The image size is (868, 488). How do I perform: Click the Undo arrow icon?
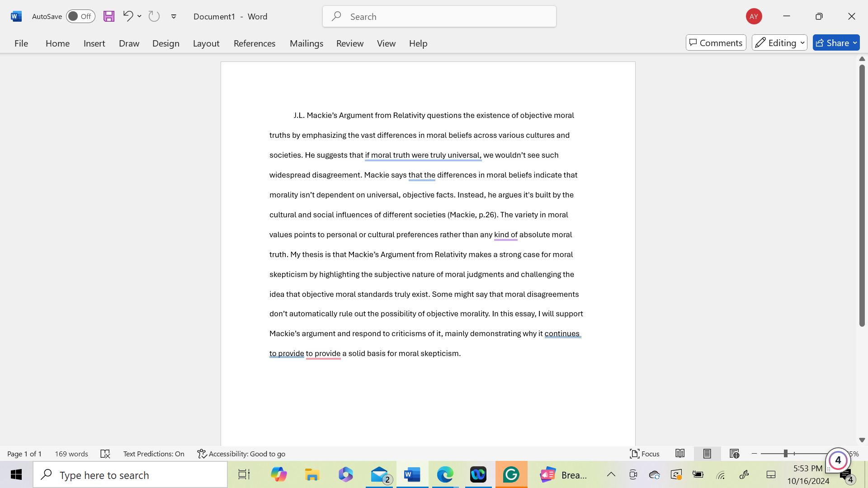coord(127,16)
